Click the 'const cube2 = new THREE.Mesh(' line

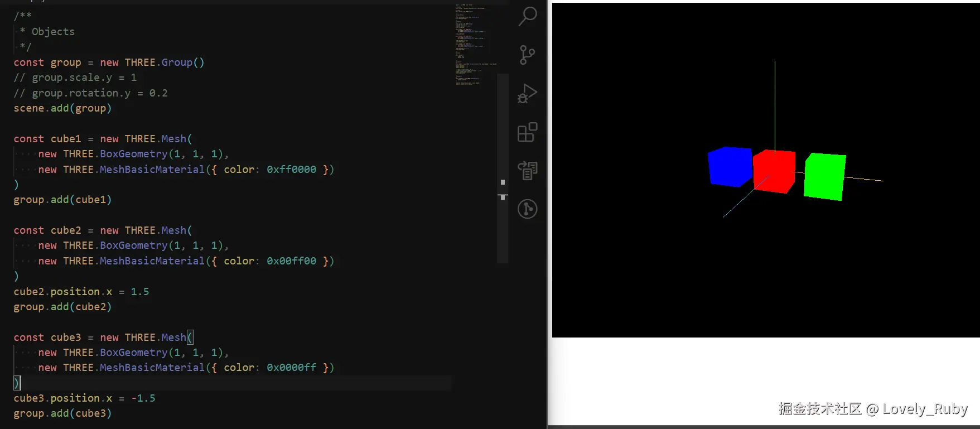pos(103,230)
